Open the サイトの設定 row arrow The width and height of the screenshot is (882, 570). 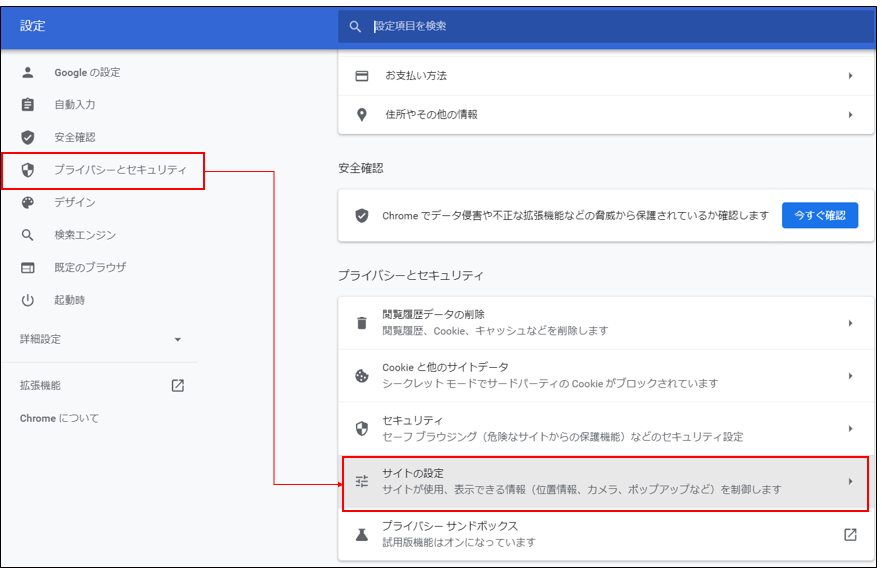click(x=850, y=481)
